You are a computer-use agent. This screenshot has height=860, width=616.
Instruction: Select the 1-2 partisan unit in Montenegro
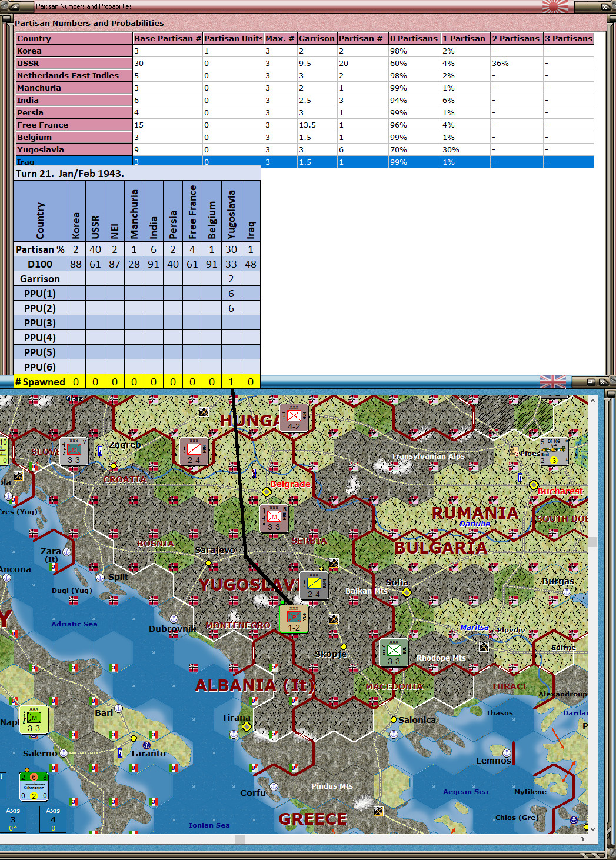point(294,620)
